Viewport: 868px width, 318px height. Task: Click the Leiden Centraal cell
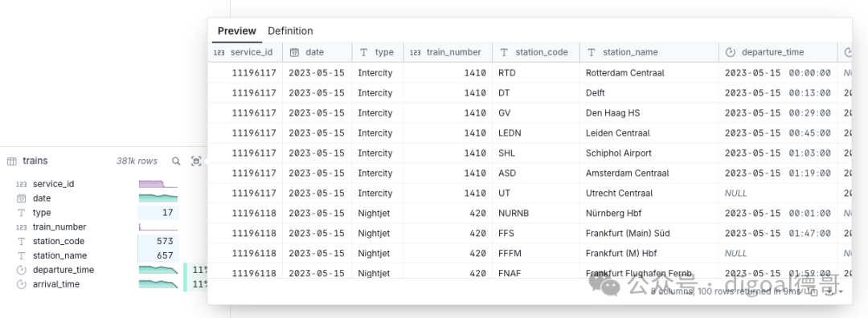[x=649, y=132]
